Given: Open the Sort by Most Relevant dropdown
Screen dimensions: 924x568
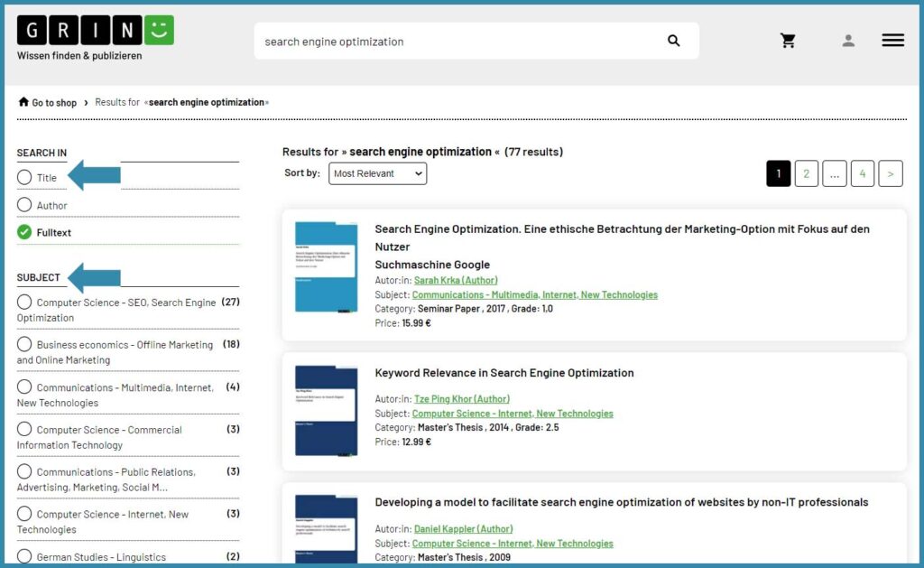Looking at the screenshot, I should click(377, 173).
